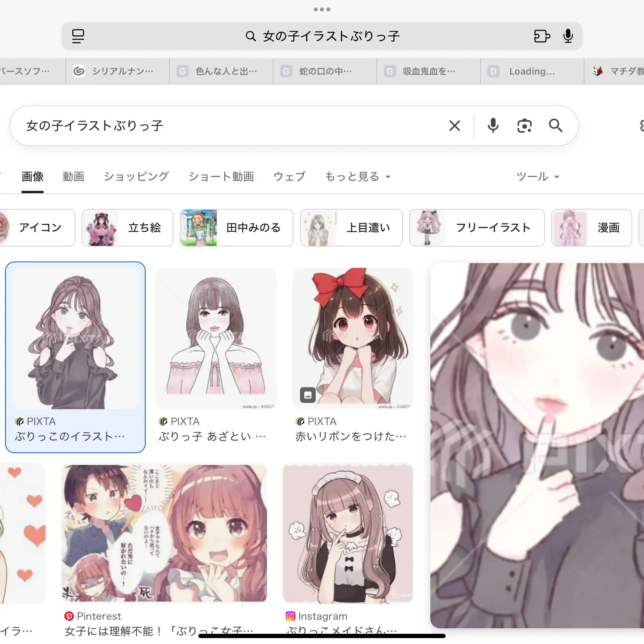Switch to the ショッピング tab
The image size is (644, 644).
(136, 177)
